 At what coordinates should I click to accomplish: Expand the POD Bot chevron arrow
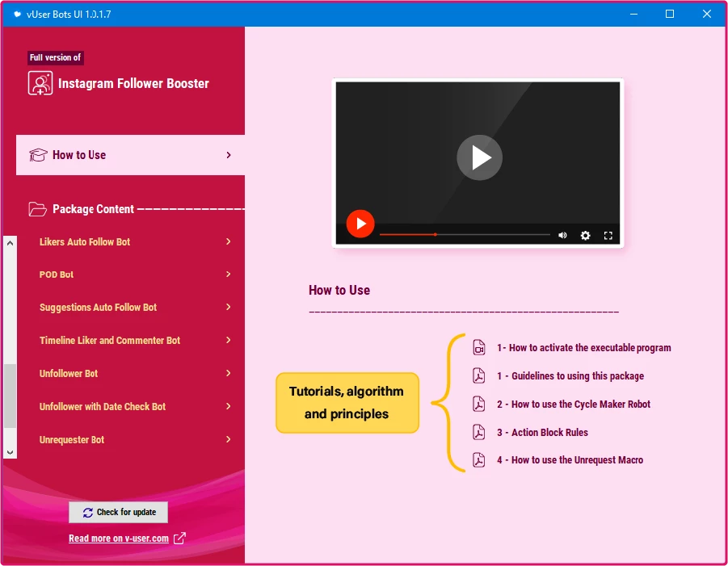click(229, 275)
